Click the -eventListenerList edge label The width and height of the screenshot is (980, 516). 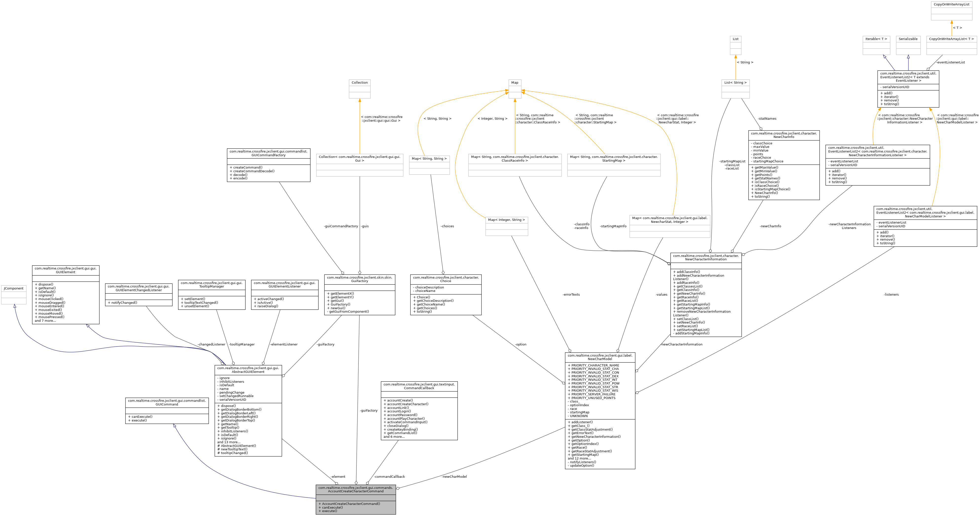950,62
